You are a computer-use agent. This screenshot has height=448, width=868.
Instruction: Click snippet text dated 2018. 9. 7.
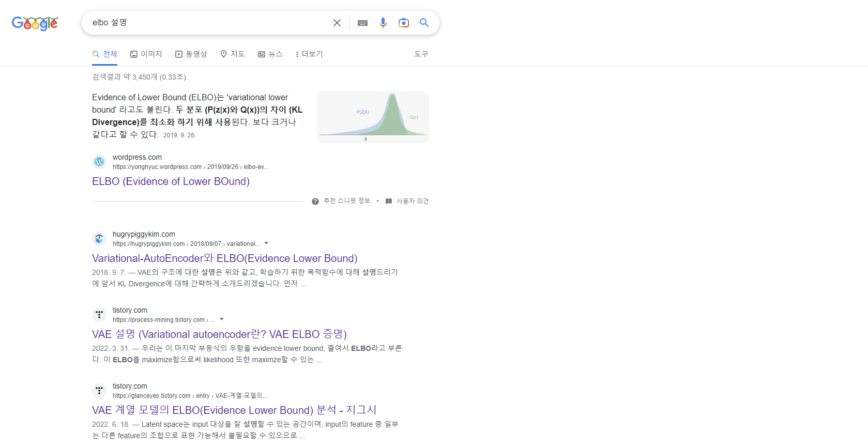click(x=245, y=278)
